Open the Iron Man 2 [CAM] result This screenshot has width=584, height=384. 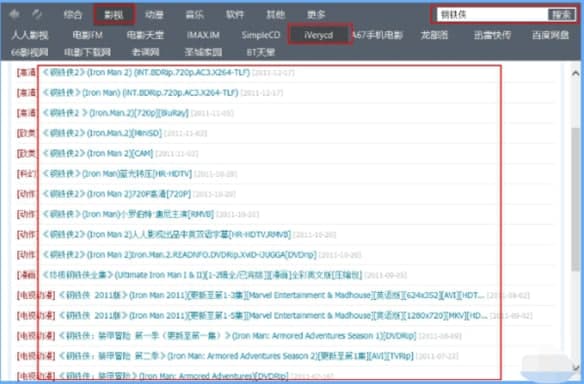(98, 153)
